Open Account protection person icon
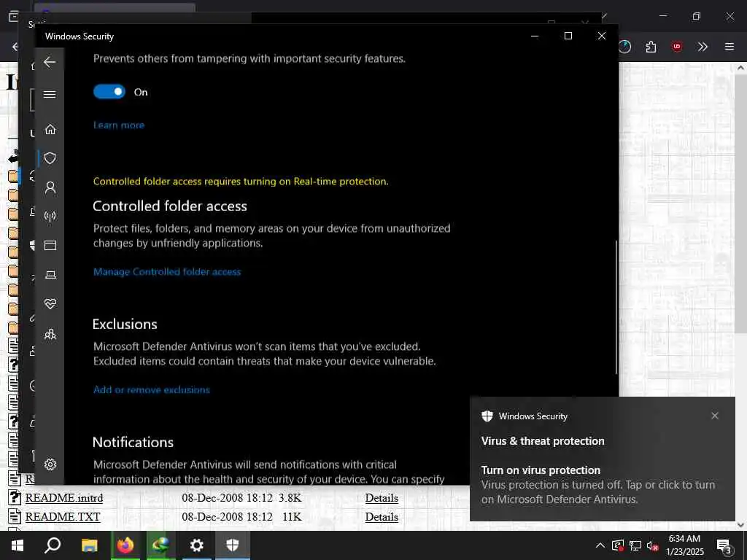The height and width of the screenshot is (560, 747). pyautogui.click(x=50, y=187)
